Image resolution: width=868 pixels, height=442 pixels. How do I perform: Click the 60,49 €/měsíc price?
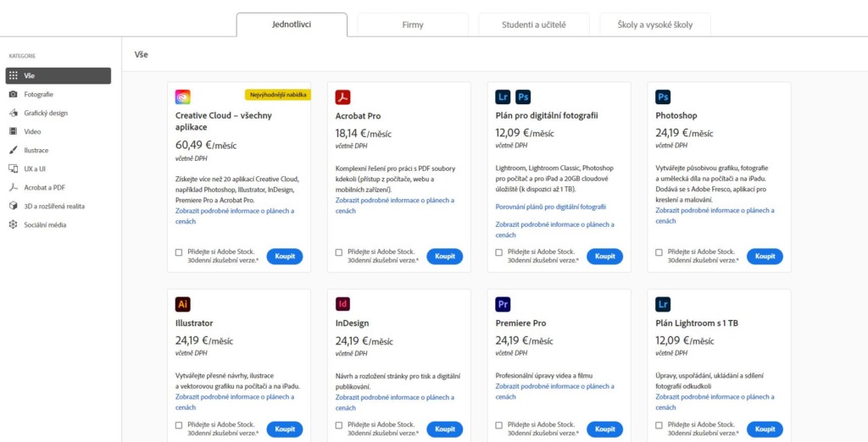coord(206,146)
